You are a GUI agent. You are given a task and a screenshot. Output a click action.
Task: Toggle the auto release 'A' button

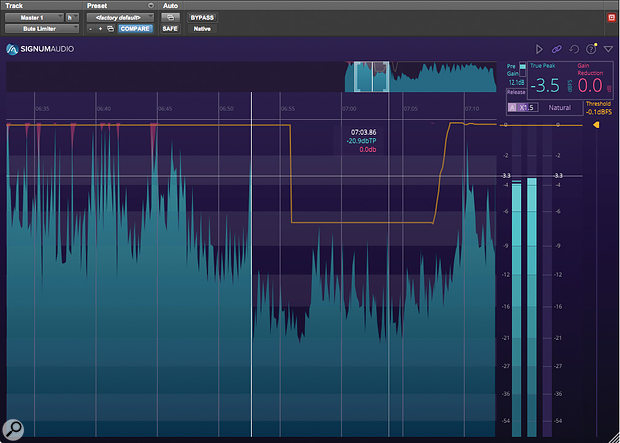point(512,108)
